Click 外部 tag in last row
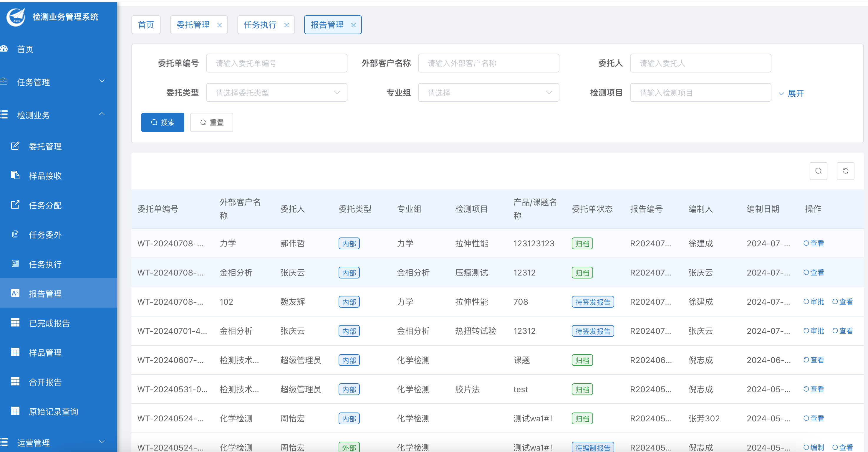868x452 pixels. tap(349, 447)
